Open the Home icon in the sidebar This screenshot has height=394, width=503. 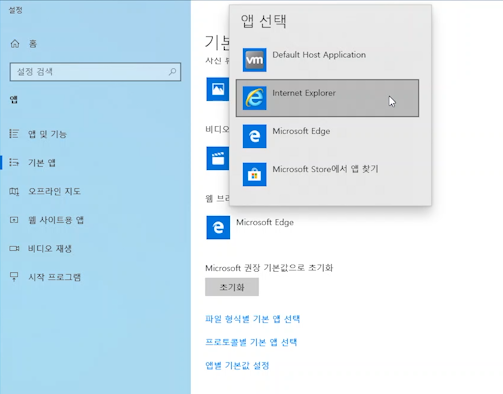pos(15,44)
